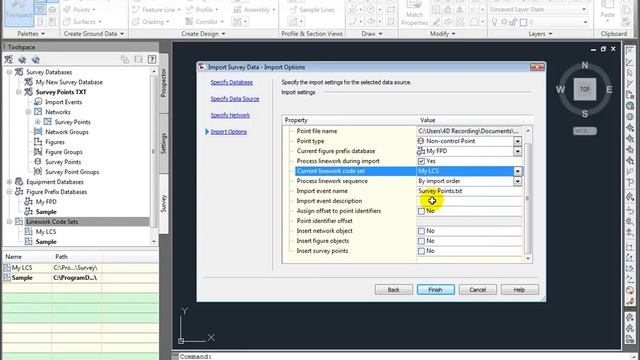
Task: Click the Import event description field
Action: 469,201
